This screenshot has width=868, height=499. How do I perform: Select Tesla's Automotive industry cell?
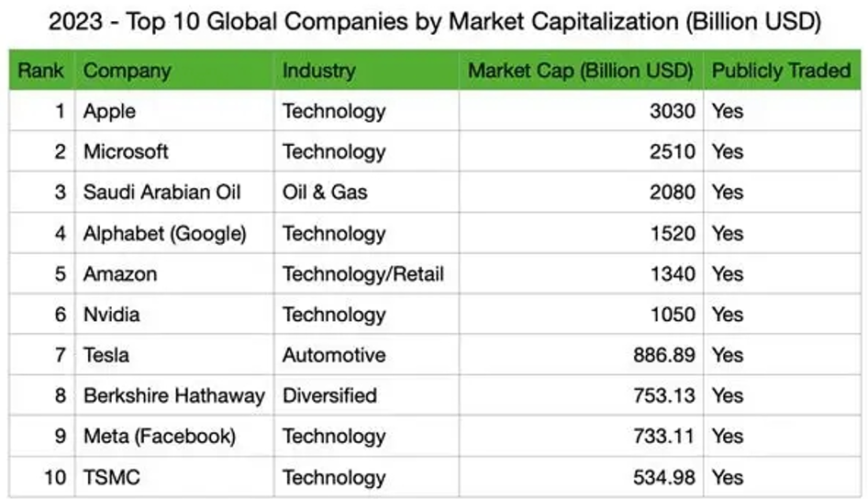tap(334, 355)
